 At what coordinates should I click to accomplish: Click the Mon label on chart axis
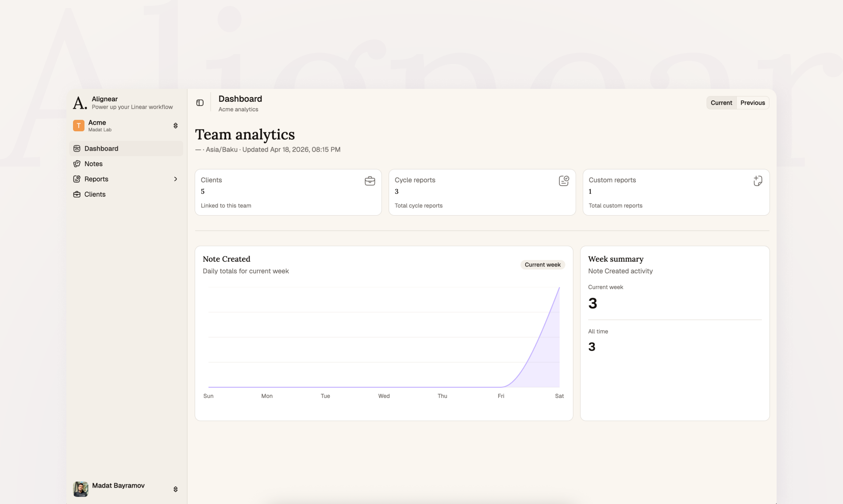[x=267, y=396]
